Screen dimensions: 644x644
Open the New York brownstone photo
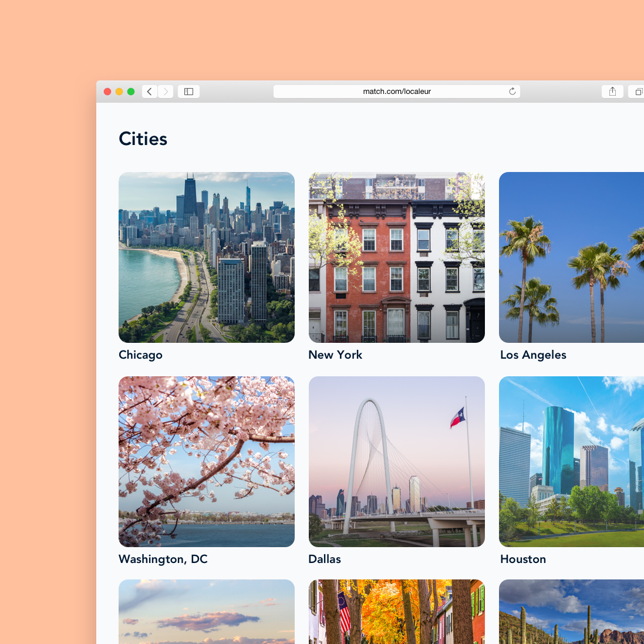(397, 257)
